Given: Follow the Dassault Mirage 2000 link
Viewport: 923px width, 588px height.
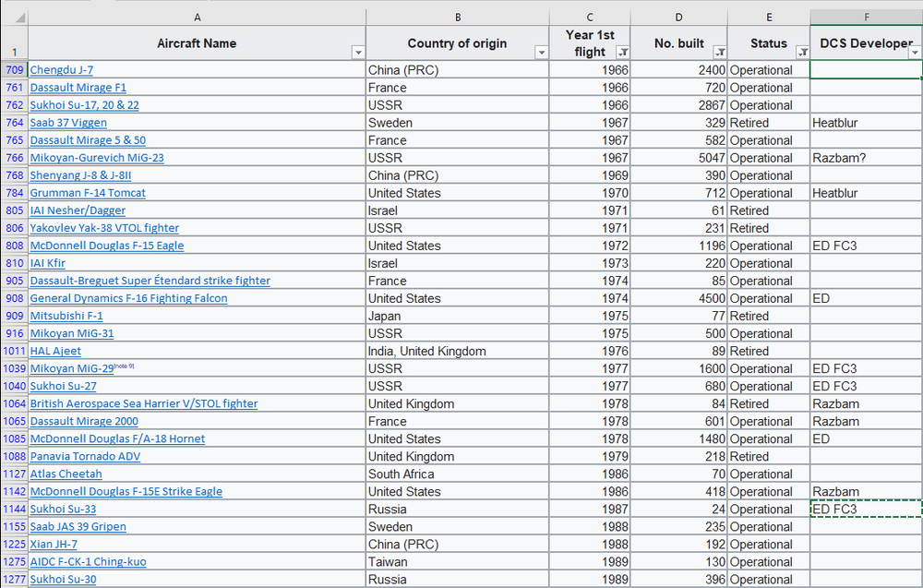Looking at the screenshot, I should (x=82, y=422).
